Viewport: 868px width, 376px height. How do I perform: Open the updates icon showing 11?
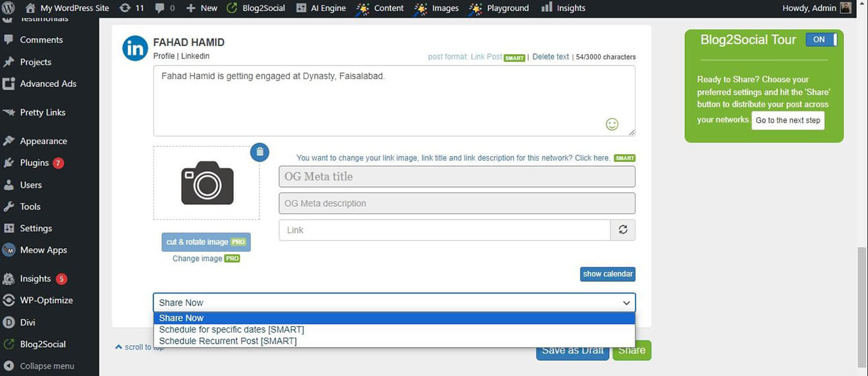[x=132, y=8]
